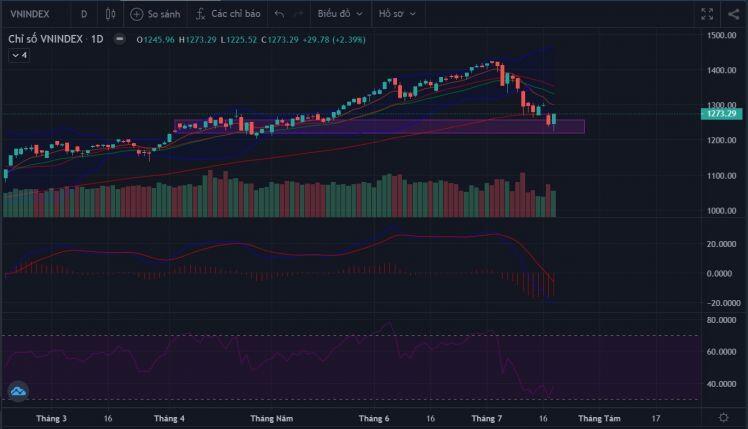This screenshot has height=429, width=748.
Task: Redo the last chart action
Action: coord(298,14)
